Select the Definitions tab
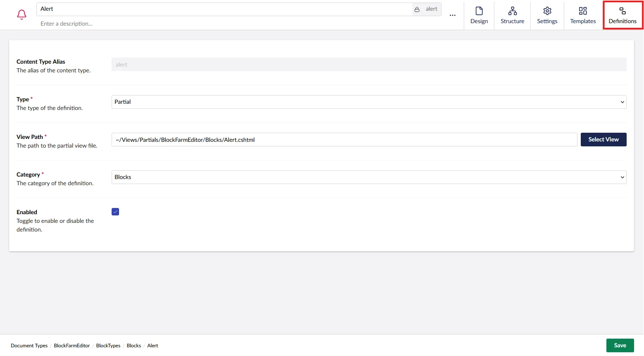 (623, 15)
